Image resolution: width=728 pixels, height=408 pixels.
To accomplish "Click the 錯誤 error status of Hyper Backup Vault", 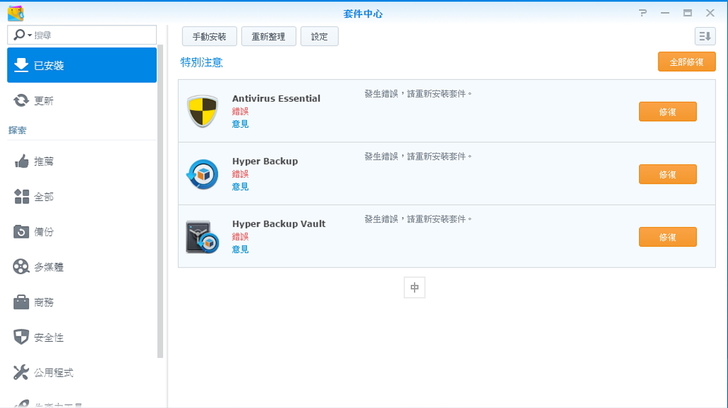I will tap(240, 237).
